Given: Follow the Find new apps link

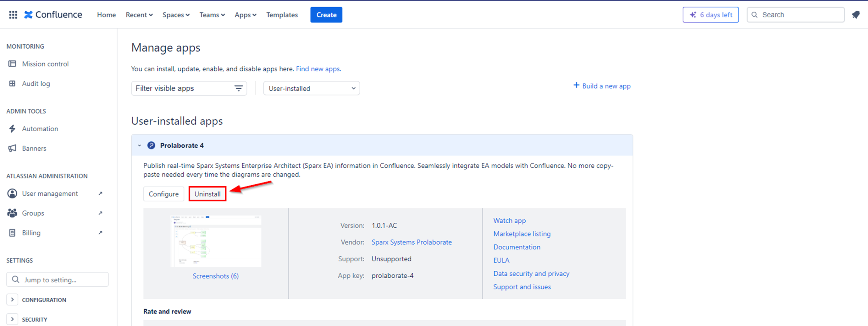Looking at the screenshot, I should 318,69.
